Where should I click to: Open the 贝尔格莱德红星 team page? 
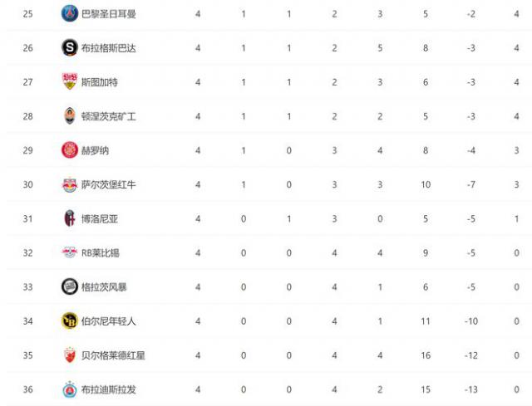click(x=113, y=355)
